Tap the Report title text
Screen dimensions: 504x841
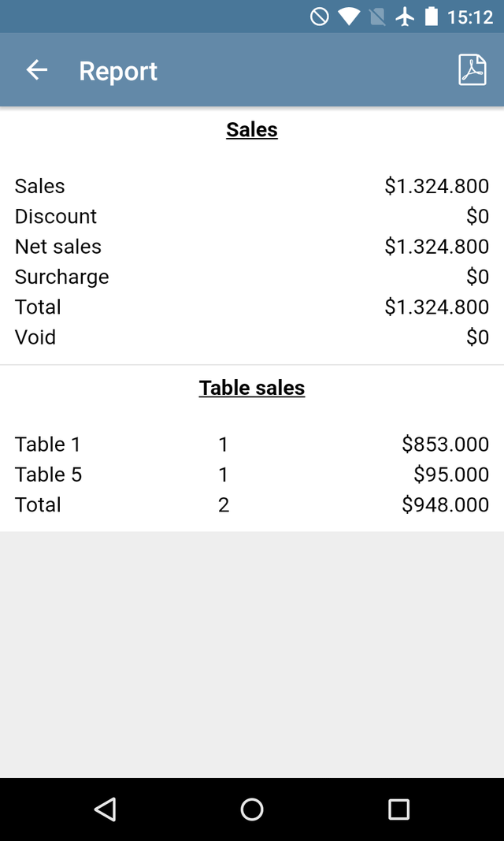point(118,71)
